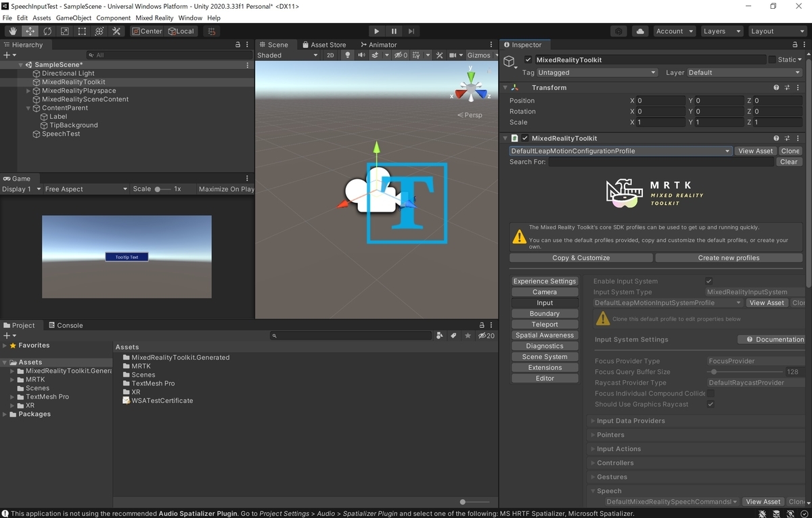This screenshot has height=518, width=812.
Task: Pause the game playback
Action: [394, 31]
